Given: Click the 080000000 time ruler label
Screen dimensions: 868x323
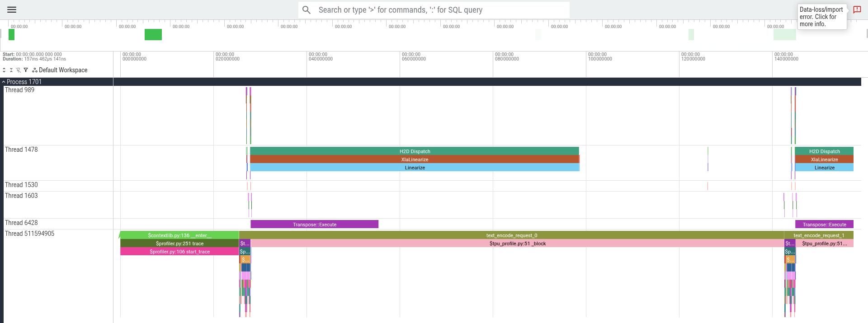Looking at the screenshot, I should coord(507,59).
